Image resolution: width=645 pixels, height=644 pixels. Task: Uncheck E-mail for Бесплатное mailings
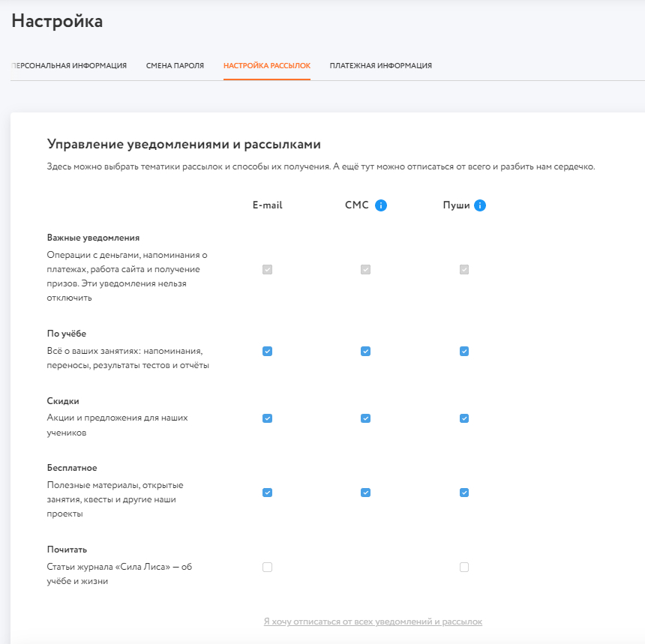tap(267, 493)
